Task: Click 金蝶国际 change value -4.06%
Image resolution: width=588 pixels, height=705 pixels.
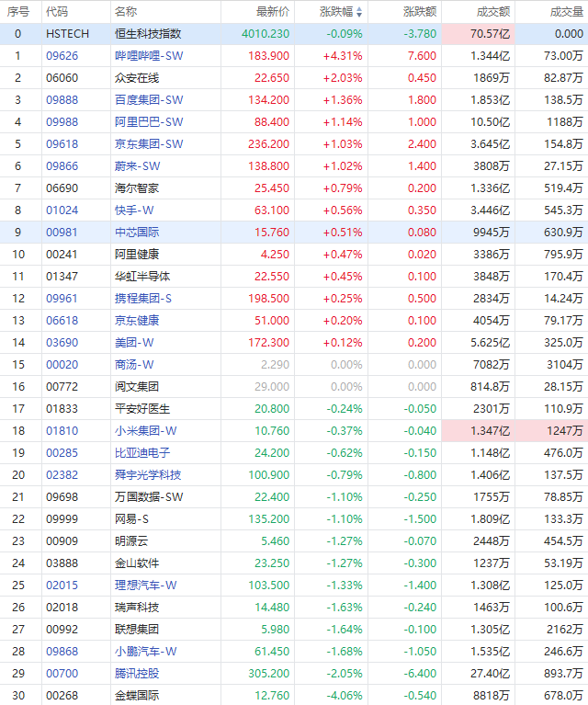Action: [x=345, y=695]
